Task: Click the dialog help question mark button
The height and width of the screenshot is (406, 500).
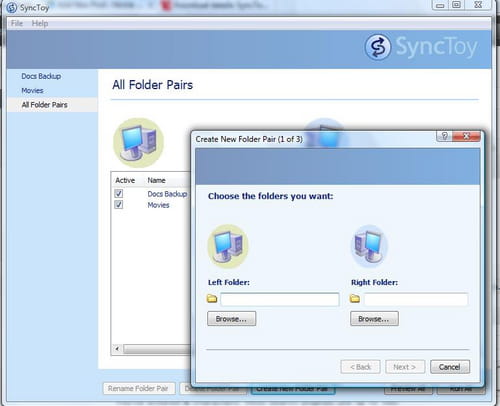Action: click(444, 136)
